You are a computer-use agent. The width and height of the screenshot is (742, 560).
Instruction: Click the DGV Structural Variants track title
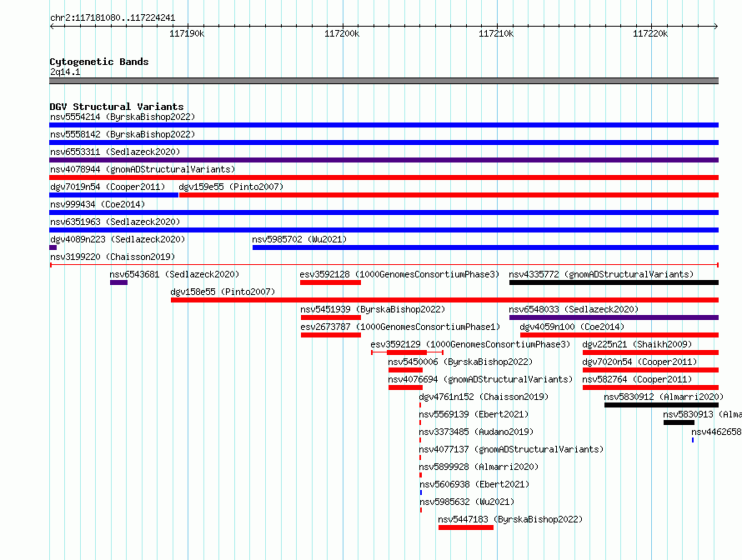click(117, 107)
